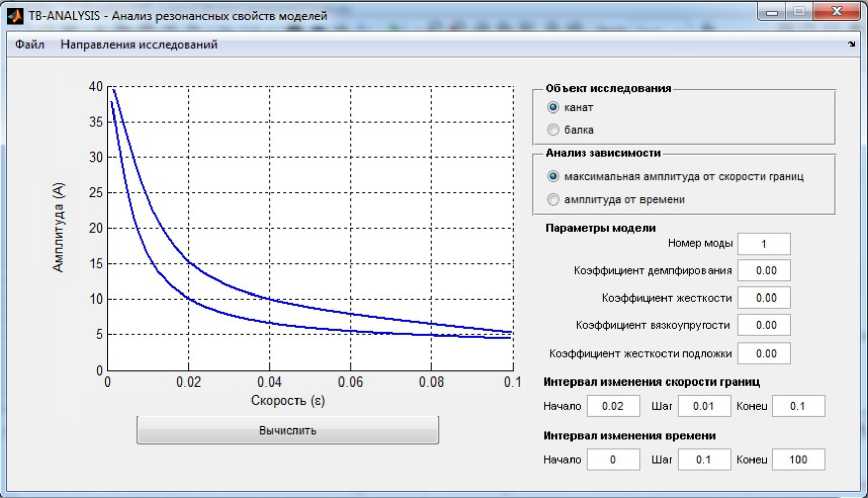This screenshot has height=498, width=868.
Task: Click the 0.04 tick on x-axis
Action: (x=270, y=382)
